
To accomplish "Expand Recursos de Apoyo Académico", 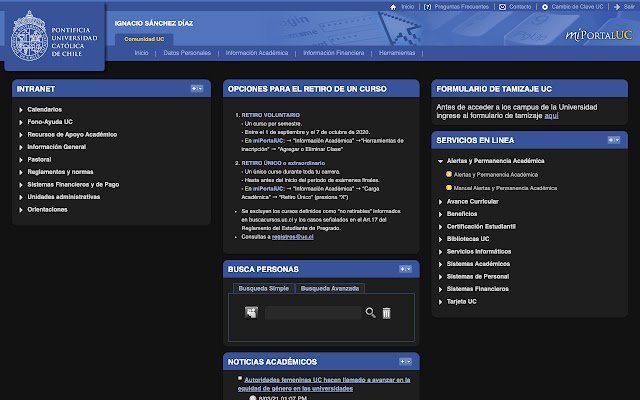I will [20, 135].
